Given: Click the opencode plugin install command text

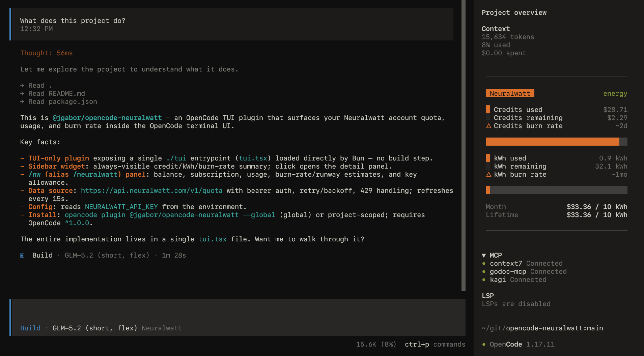Looking at the screenshot, I should coord(170,215).
